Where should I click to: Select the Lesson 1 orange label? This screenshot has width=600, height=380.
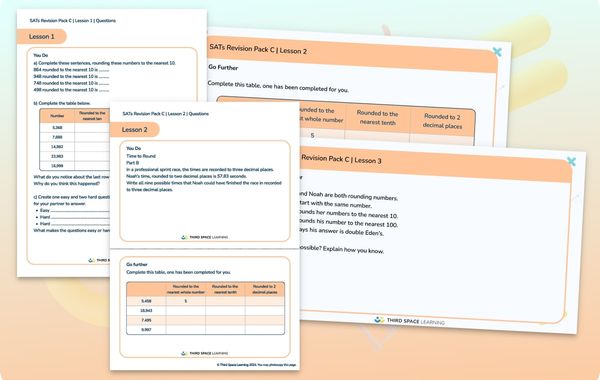click(41, 37)
